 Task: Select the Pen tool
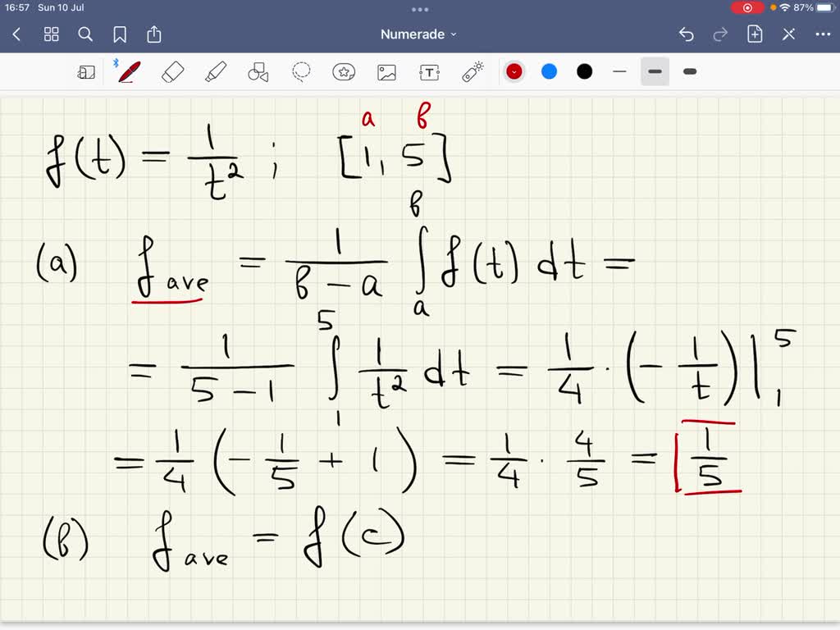click(x=127, y=71)
